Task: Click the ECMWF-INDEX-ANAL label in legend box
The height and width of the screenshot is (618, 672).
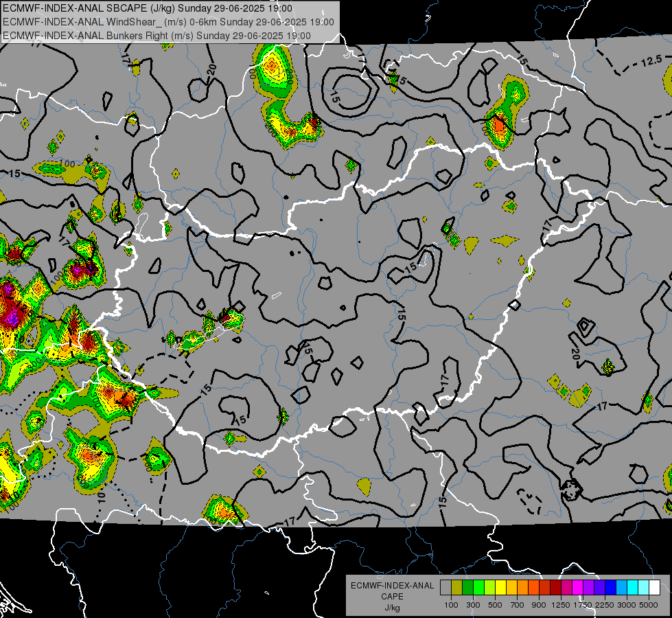Action: pyautogui.click(x=392, y=586)
